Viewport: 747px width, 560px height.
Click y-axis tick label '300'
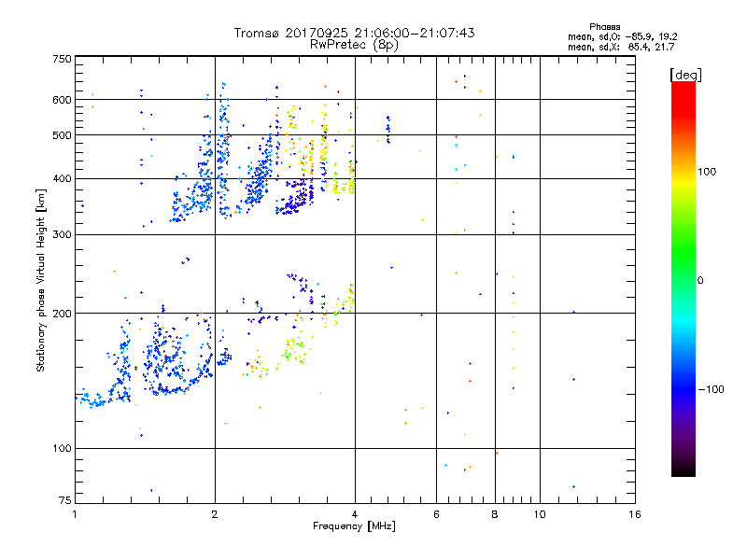[62, 235]
